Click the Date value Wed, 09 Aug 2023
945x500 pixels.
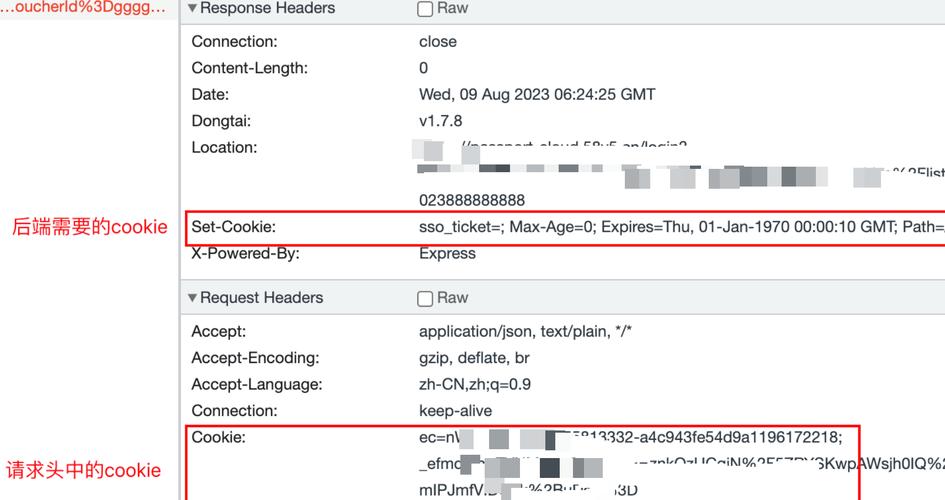537,95
